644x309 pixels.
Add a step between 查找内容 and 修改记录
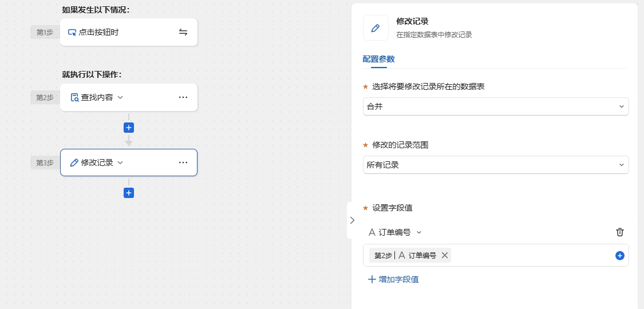click(x=129, y=128)
